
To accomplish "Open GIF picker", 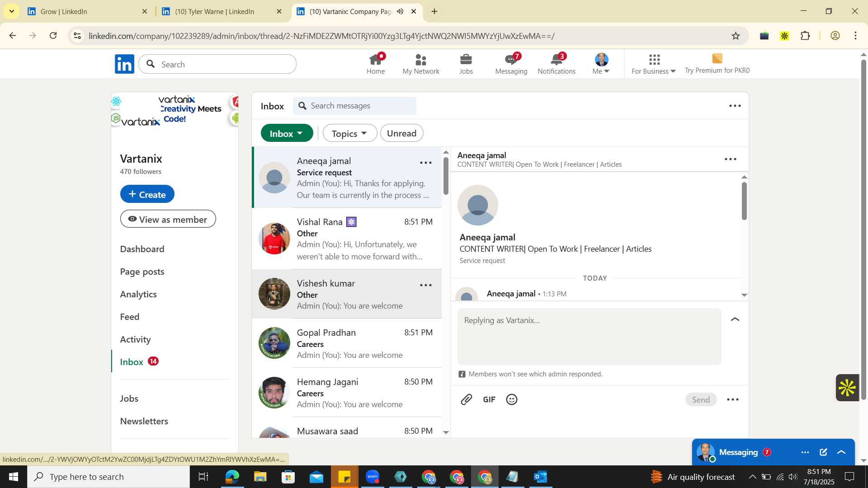I will [x=489, y=399].
